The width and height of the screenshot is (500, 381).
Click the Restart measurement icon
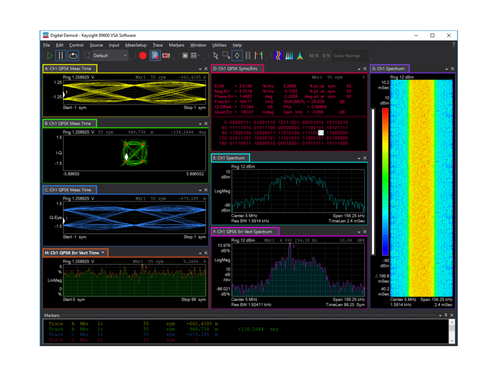coord(73,56)
